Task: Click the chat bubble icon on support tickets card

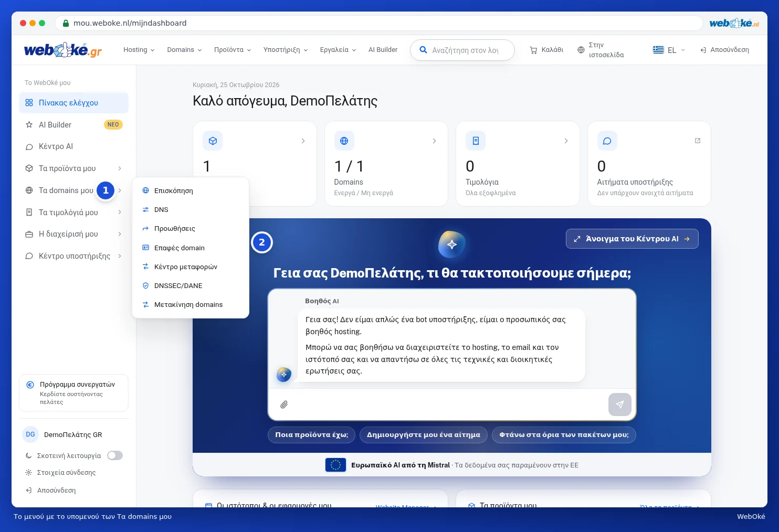Action: tap(607, 141)
